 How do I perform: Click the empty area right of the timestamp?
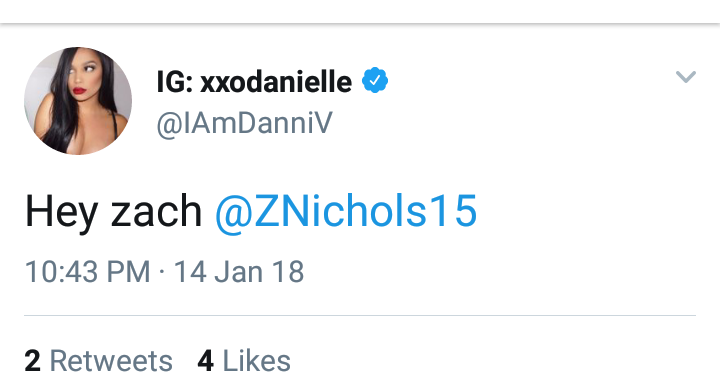[501, 271]
